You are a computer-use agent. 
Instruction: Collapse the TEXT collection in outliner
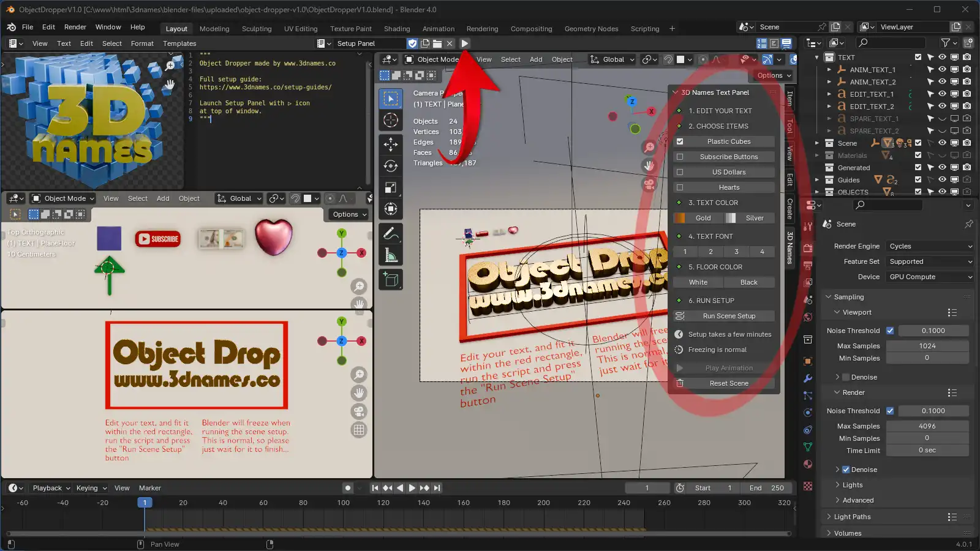817,58
